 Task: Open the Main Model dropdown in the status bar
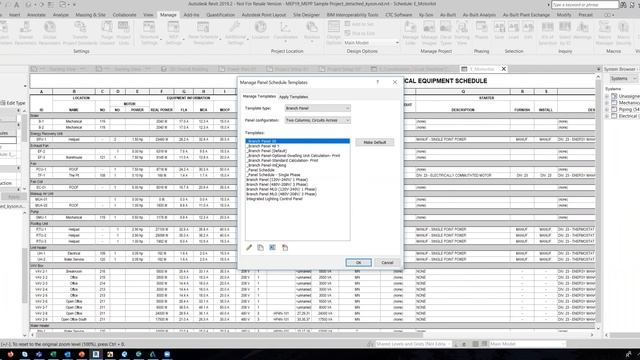click(527, 344)
